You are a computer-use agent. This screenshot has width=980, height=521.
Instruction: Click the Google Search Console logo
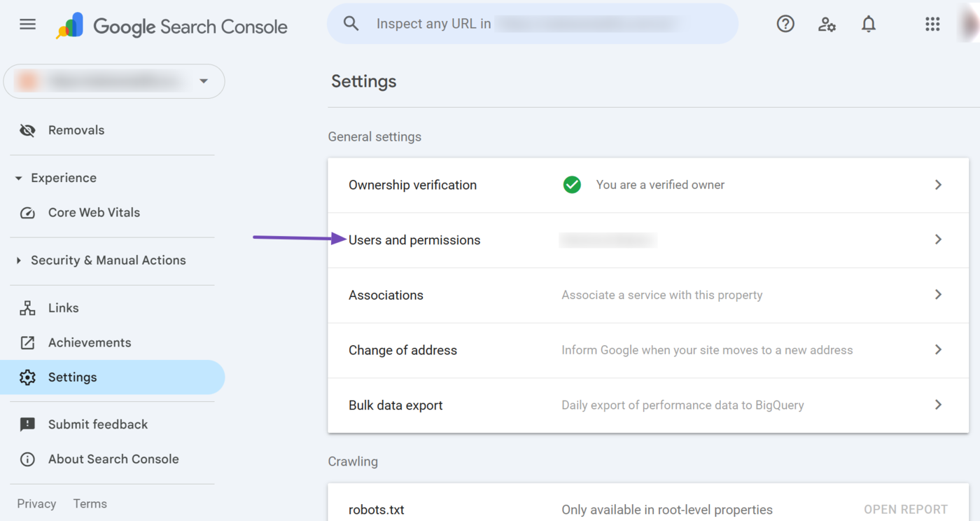[172, 27]
